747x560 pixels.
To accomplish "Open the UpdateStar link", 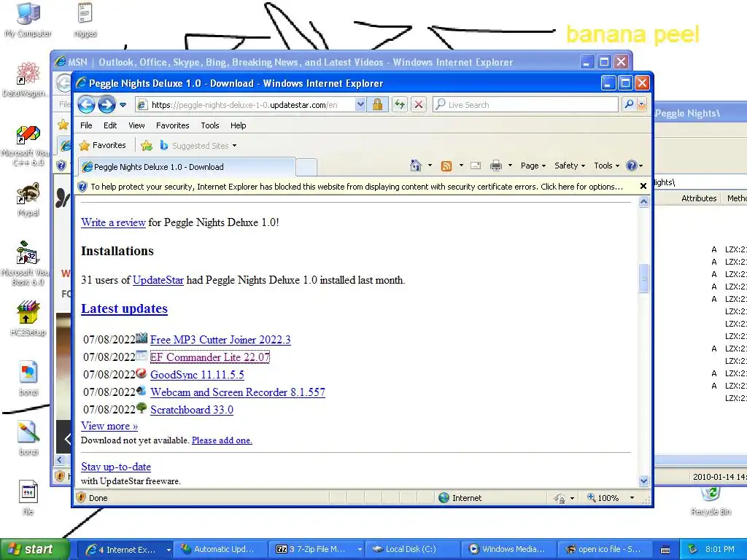I will pos(158,280).
